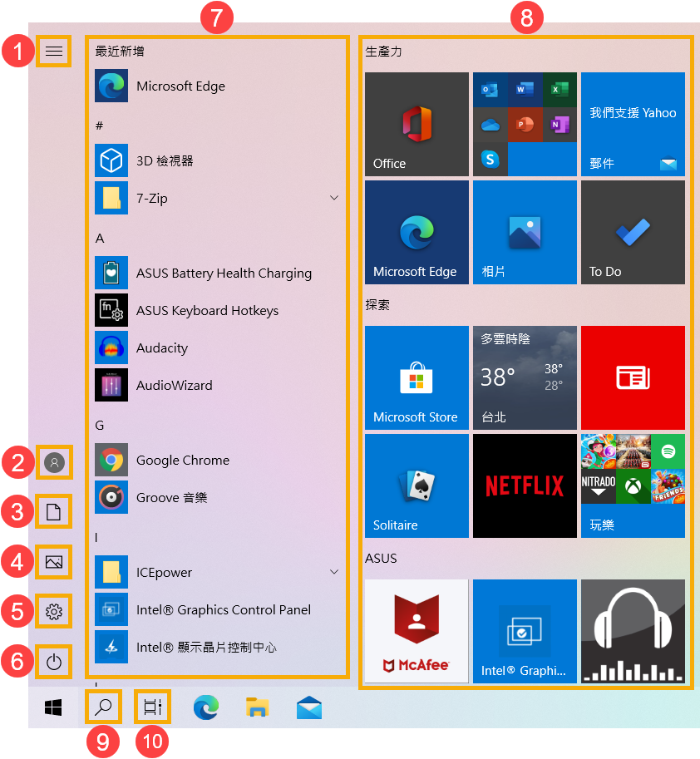Expand the 7-Zip folder
Image resolution: width=700 pixels, height=759 pixels.
(x=334, y=198)
